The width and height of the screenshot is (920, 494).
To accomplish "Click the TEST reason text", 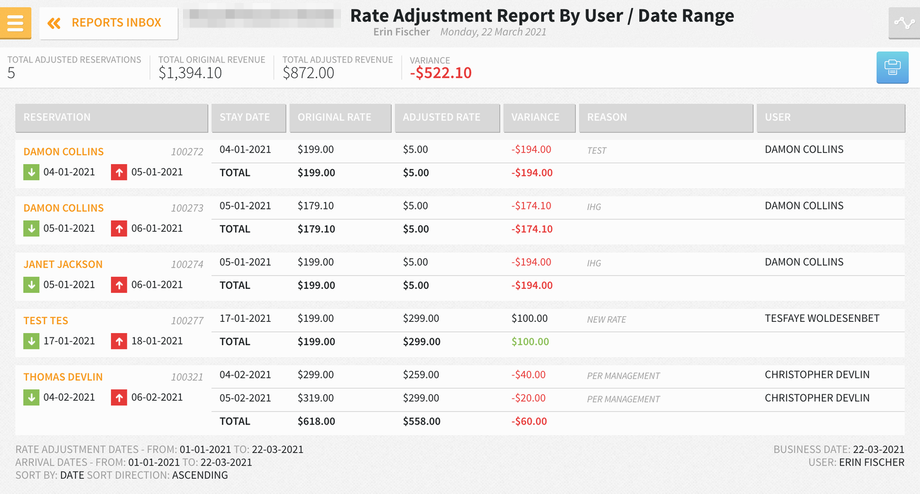I will [597, 151].
